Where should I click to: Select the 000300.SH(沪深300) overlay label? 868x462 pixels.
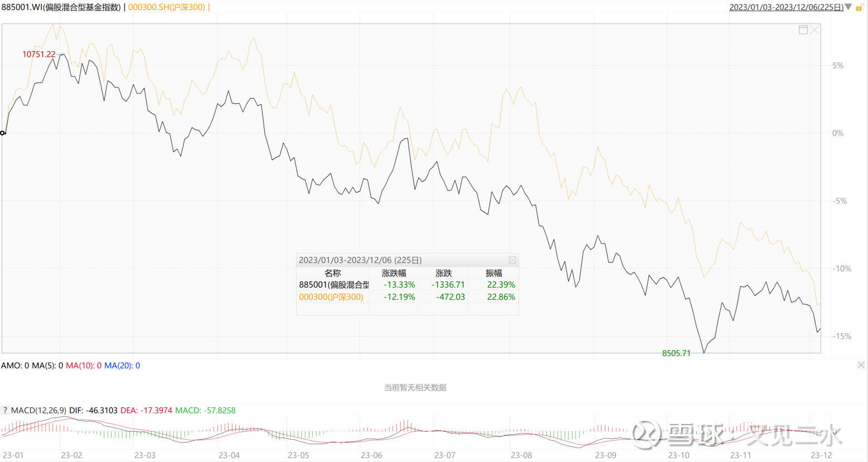click(167, 7)
